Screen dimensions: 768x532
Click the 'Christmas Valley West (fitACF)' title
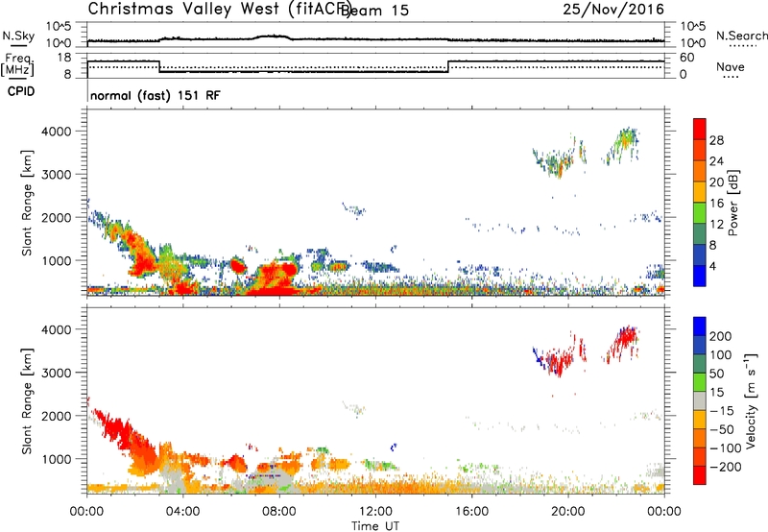218,10
